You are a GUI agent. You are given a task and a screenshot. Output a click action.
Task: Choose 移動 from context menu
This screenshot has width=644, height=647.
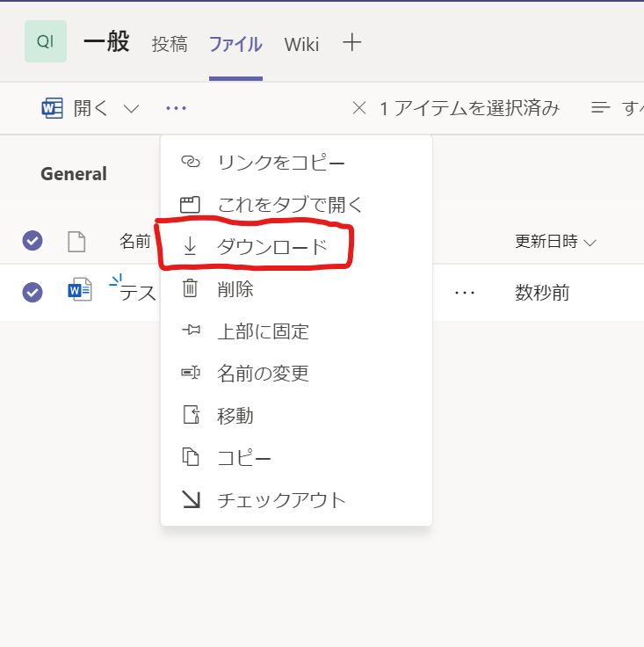point(296,416)
